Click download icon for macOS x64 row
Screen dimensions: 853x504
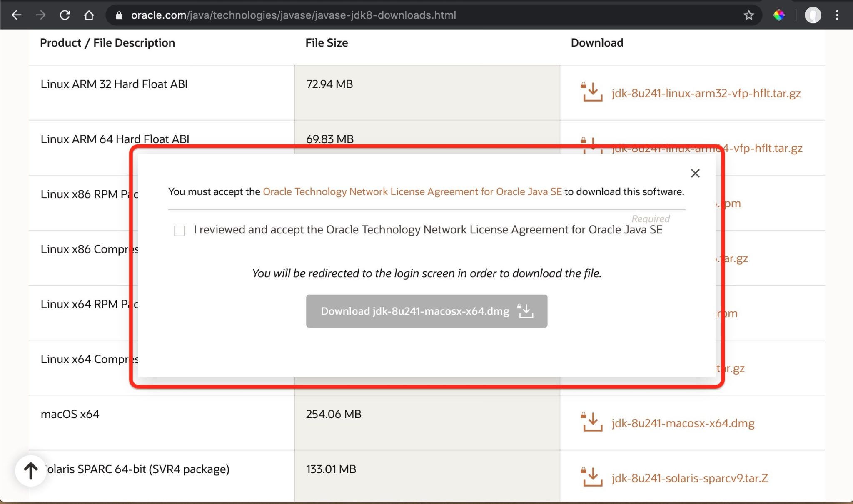point(591,422)
